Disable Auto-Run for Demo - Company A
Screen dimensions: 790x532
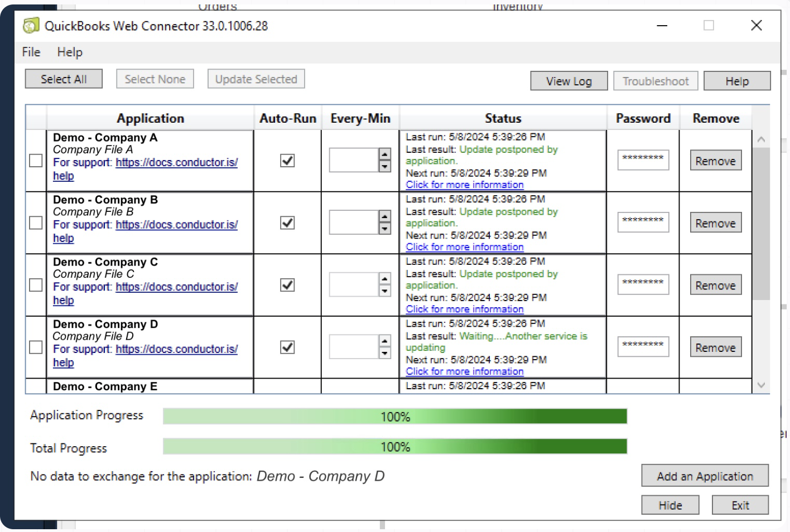(x=287, y=161)
